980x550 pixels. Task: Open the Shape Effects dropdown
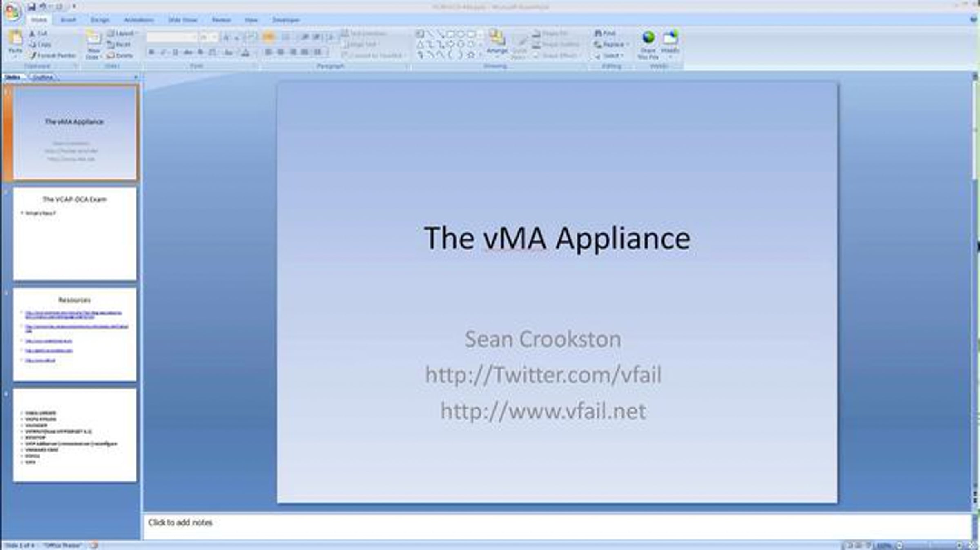[x=556, y=56]
